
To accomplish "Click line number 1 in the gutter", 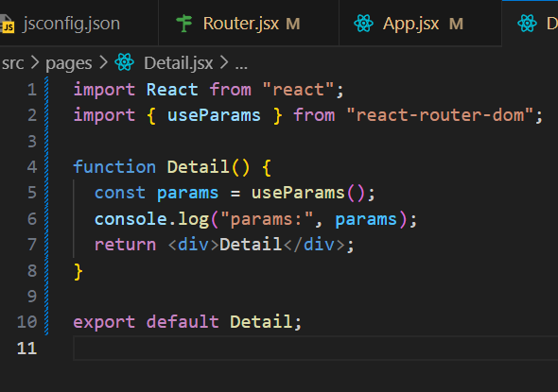I will [32, 90].
